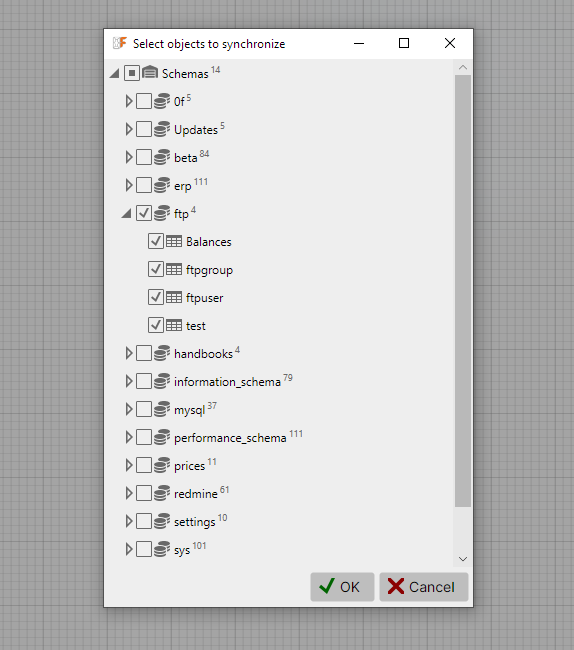Check the 0f schema checkbox
The image size is (574, 650).
[144, 101]
